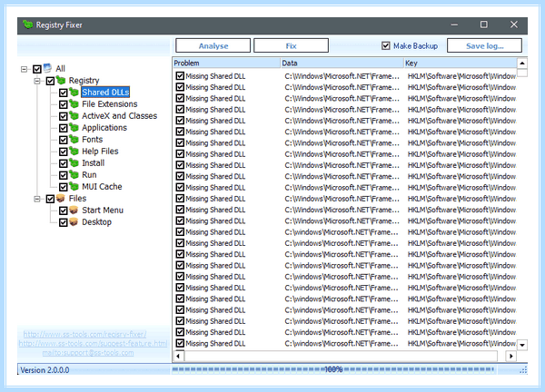Toggle the File Extensions checkbox

click(63, 104)
